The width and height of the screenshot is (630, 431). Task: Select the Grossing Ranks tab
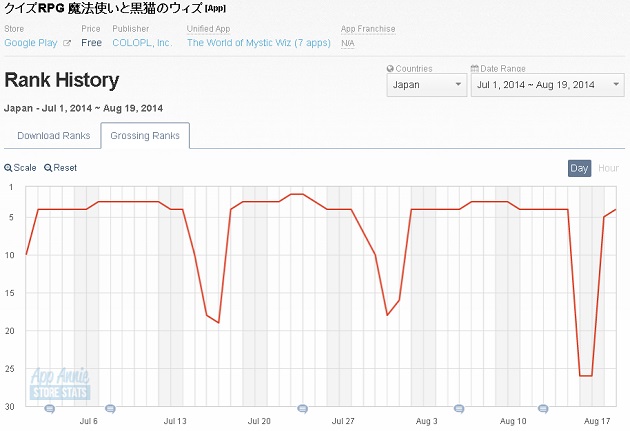point(145,135)
